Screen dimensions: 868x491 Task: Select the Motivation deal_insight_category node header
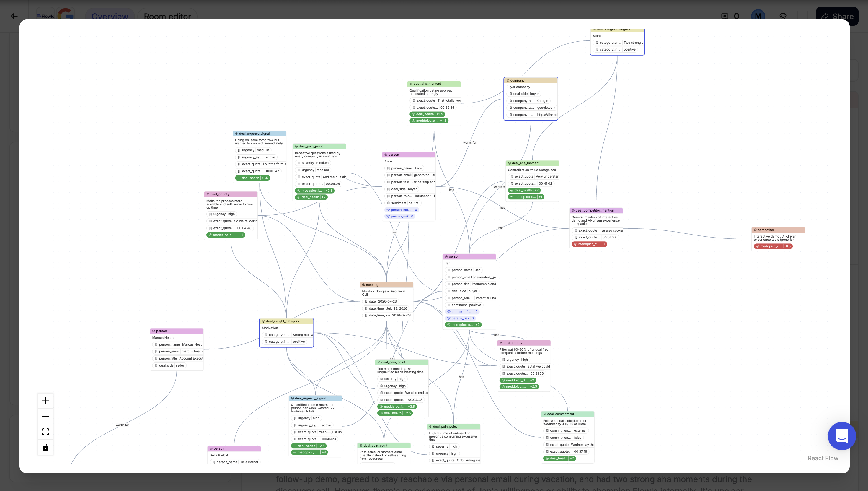pyautogui.click(x=286, y=321)
